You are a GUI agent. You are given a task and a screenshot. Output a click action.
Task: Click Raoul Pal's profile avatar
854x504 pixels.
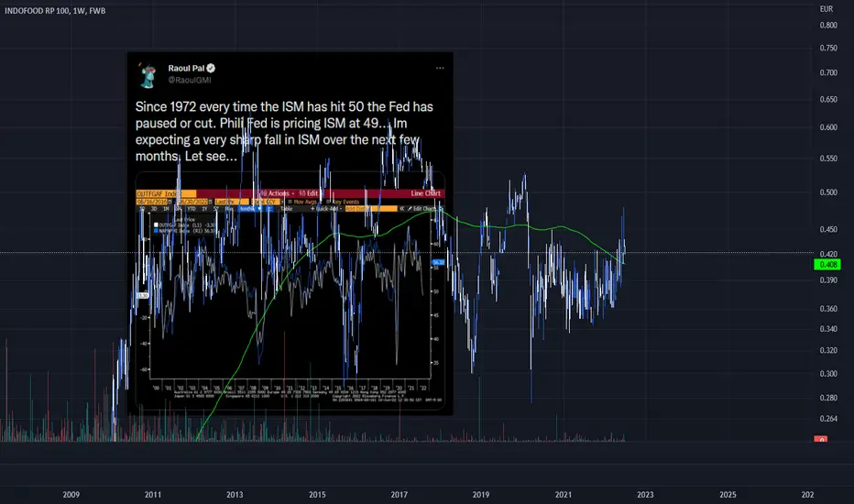click(148, 74)
